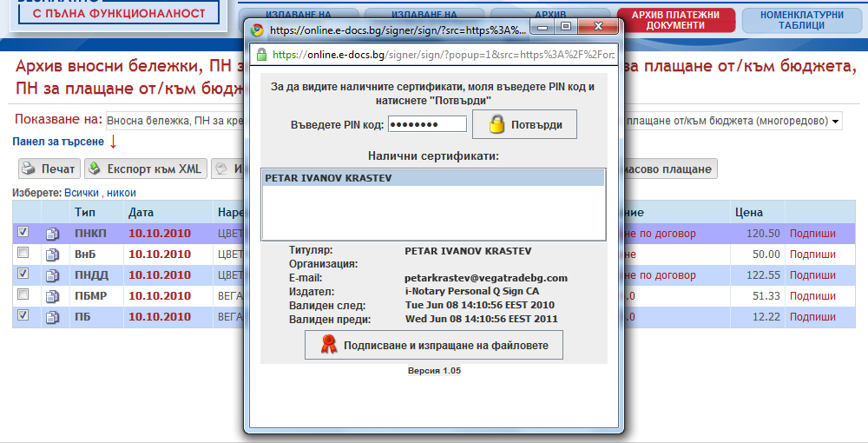
Task: Click the popup address bar URL
Action: (443, 54)
